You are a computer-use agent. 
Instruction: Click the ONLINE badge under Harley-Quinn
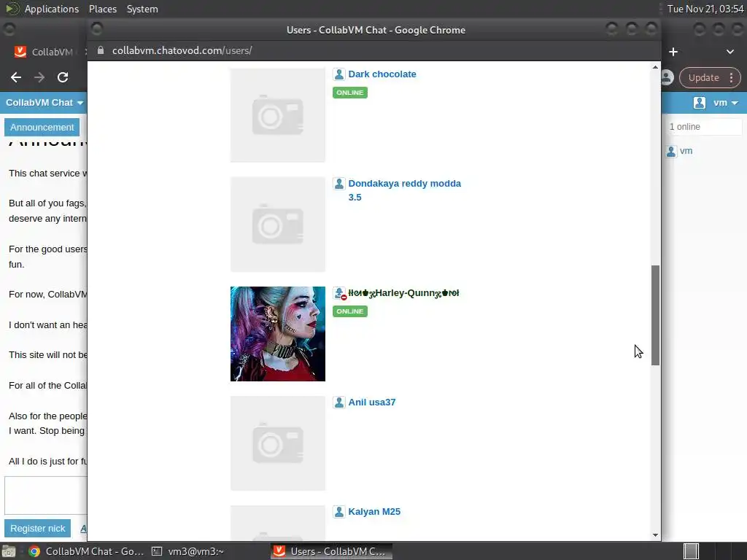350,311
